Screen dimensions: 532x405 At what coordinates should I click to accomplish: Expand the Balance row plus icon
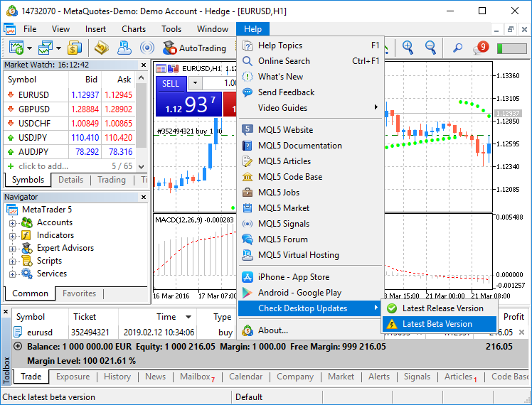[x=18, y=346]
